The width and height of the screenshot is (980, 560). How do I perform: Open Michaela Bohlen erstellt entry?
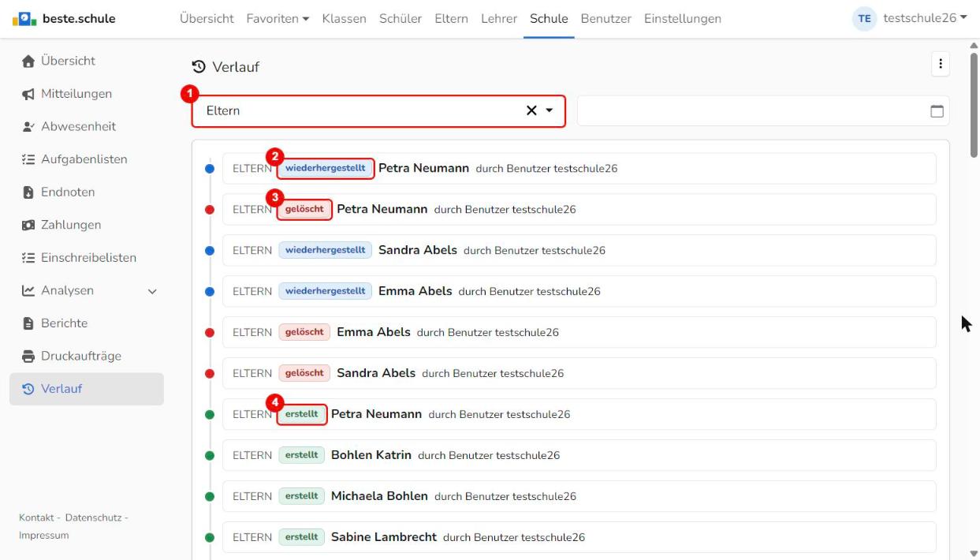point(579,496)
